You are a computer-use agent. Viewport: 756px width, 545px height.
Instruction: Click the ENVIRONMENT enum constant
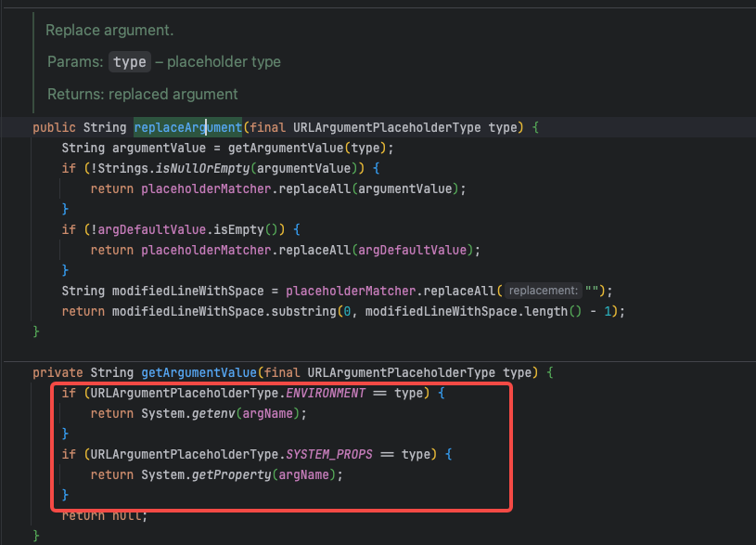tap(326, 393)
